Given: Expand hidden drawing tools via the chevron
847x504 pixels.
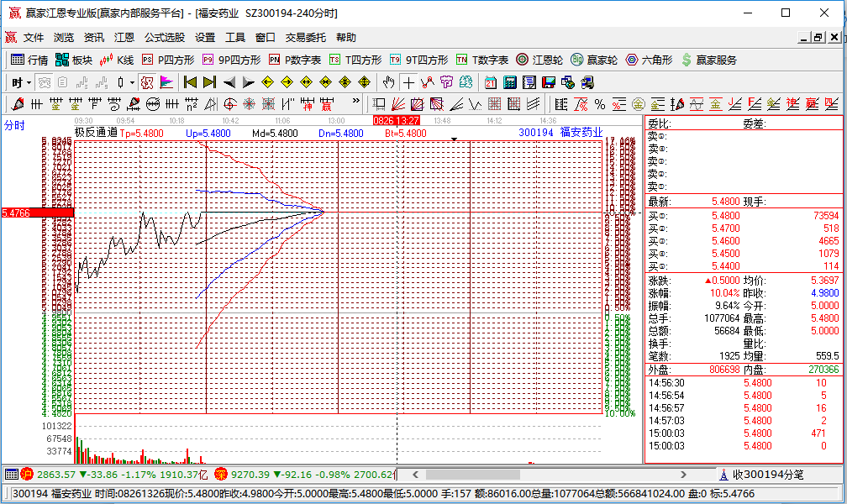Looking at the screenshot, I should click(x=356, y=100).
